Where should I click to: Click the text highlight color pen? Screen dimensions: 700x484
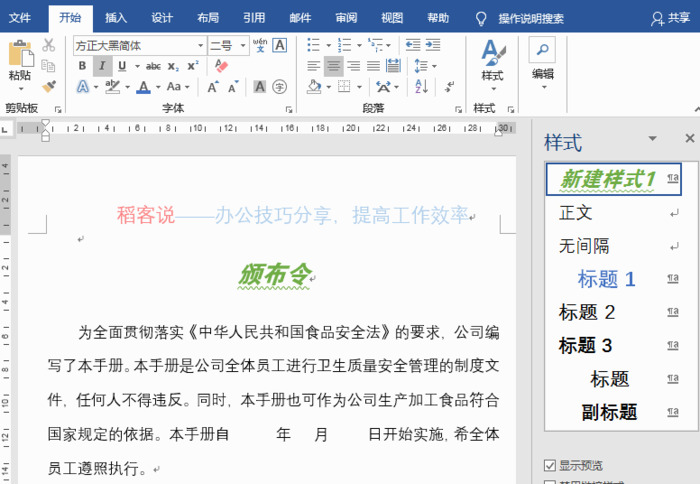(x=112, y=86)
